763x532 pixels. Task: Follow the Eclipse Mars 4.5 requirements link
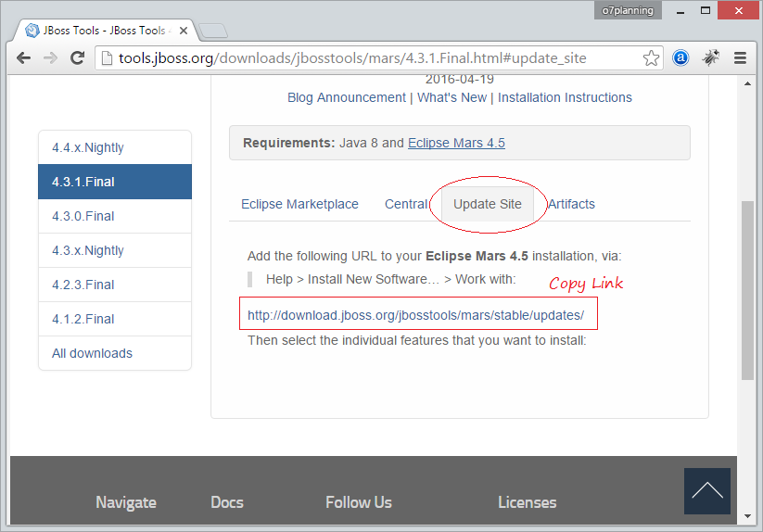pyautogui.click(x=456, y=143)
